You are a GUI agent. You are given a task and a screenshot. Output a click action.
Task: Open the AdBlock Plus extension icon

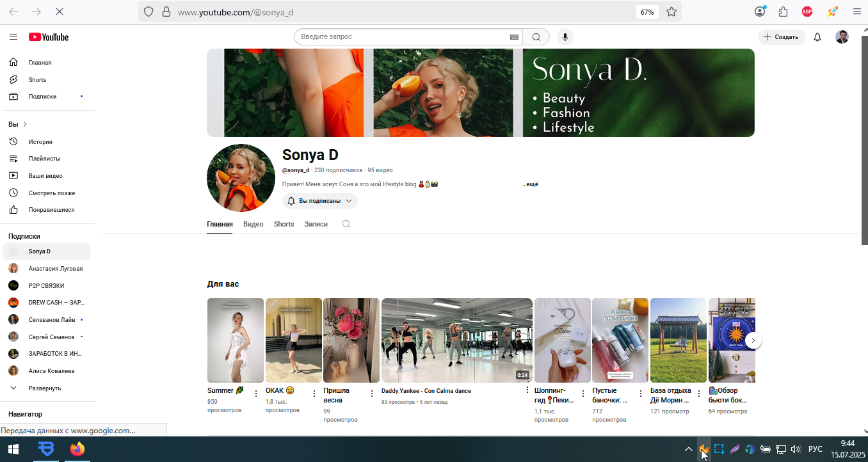pyautogui.click(x=807, y=12)
